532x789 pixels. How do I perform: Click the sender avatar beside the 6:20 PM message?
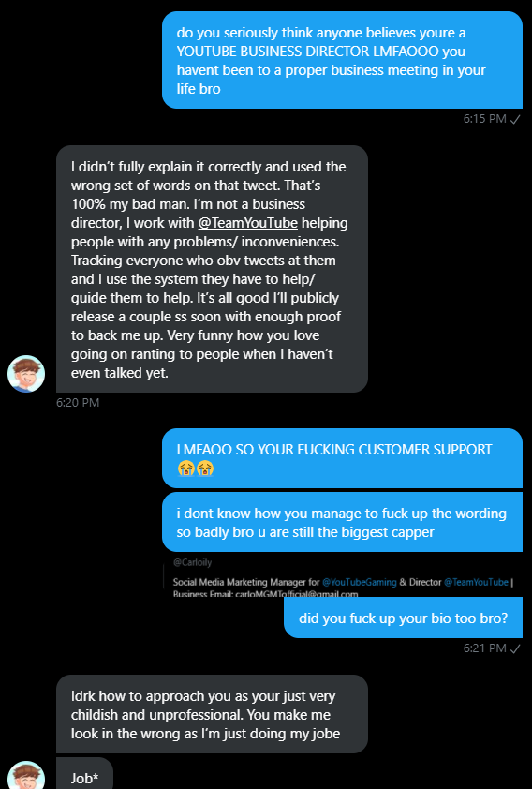point(26,373)
